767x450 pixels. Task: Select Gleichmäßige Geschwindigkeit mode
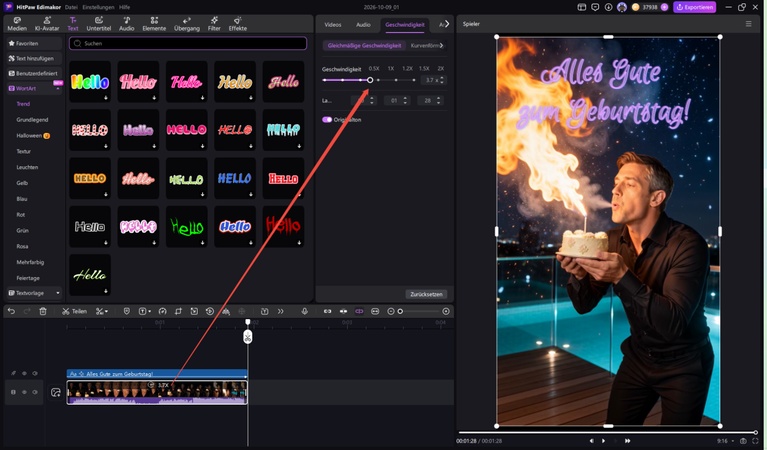[x=364, y=45]
